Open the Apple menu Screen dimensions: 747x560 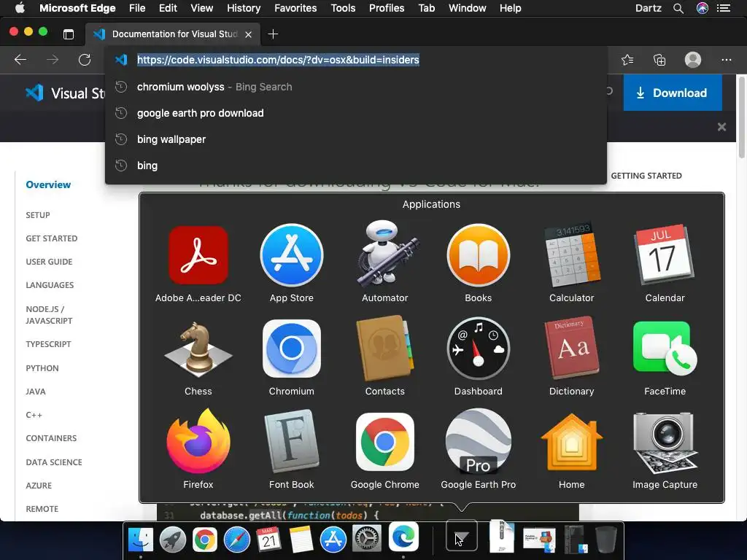pyautogui.click(x=20, y=7)
